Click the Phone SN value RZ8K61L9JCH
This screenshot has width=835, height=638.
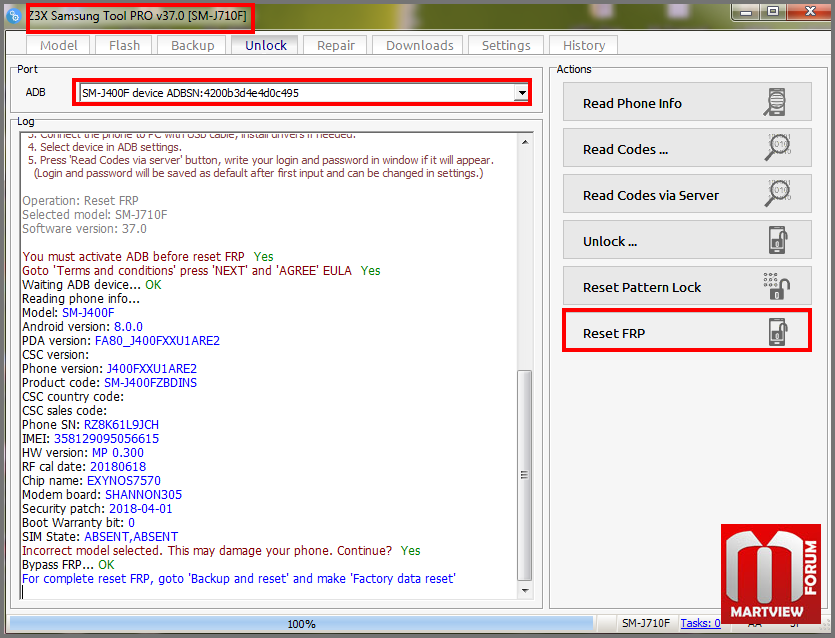pyautogui.click(x=121, y=425)
